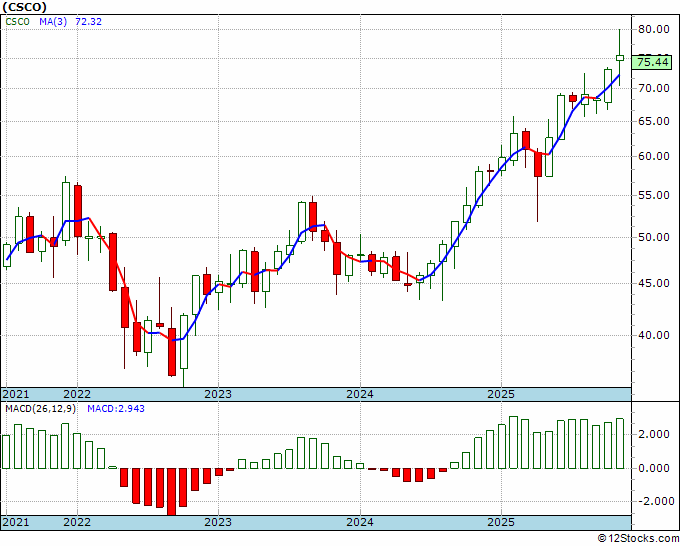Click 2024 on the MACD timeline
This screenshot has height=546, width=680.
[360, 522]
